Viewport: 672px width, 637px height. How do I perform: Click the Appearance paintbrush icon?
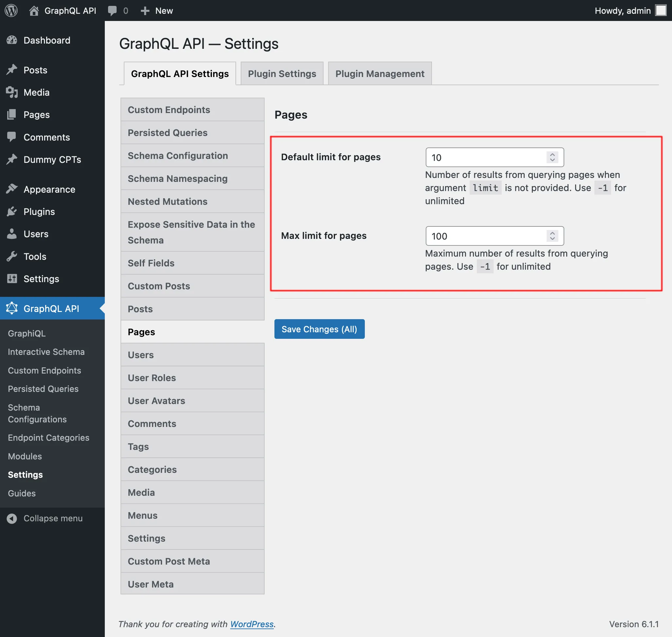[x=12, y=189]
